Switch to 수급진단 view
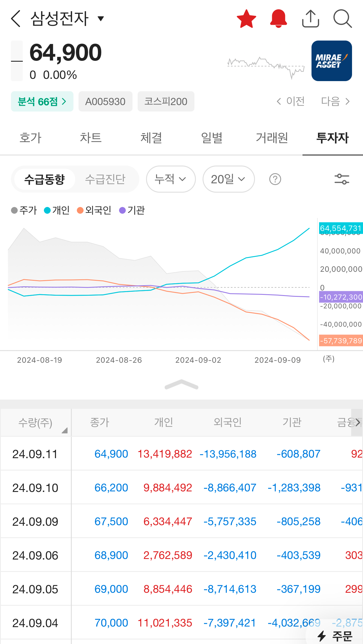The width and height of the screenshot is (363, 644). [105, 179]
